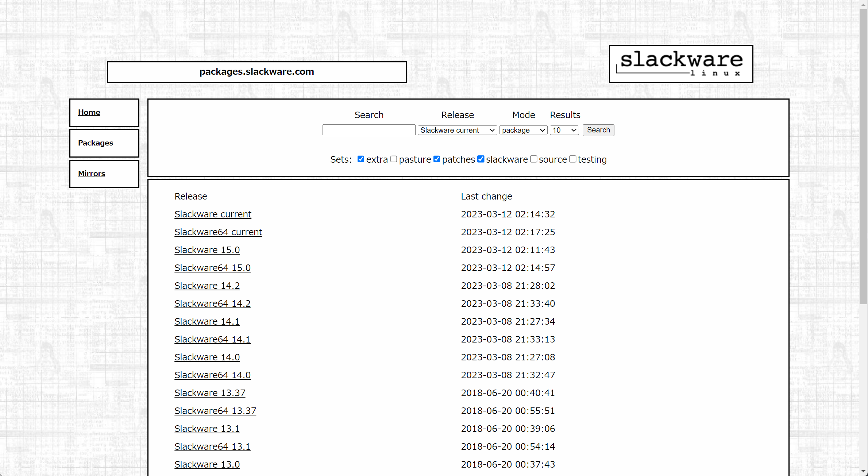Viewport: 868px width, 476px height.
Task: Click the Last change column sort icon
Action: point(486,196)
